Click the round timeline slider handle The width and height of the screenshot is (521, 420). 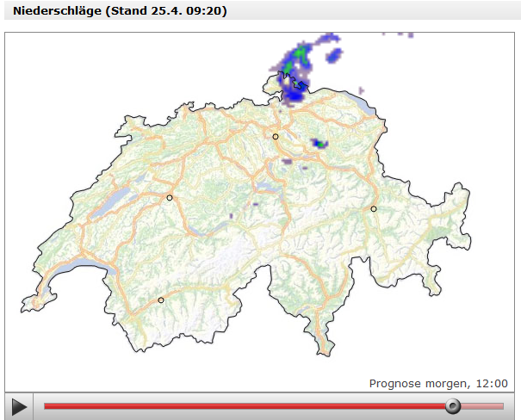453,406
